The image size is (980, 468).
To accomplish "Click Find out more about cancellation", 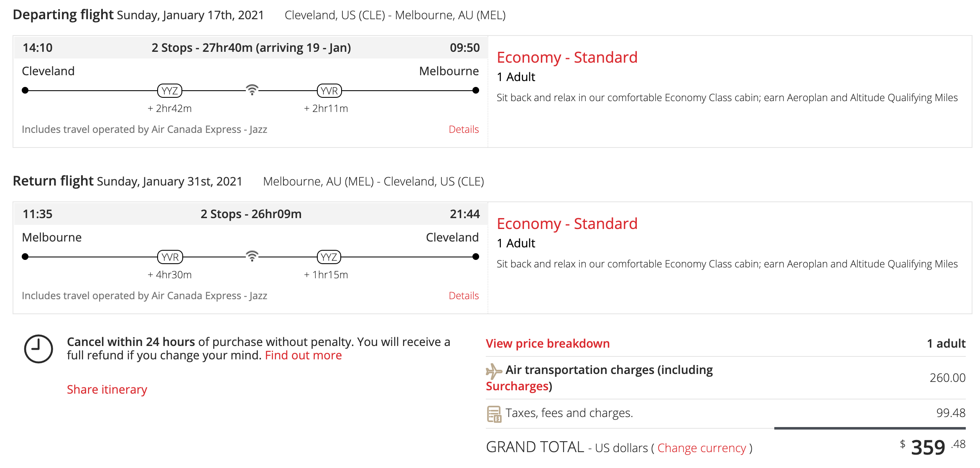I will click(303, 355).
